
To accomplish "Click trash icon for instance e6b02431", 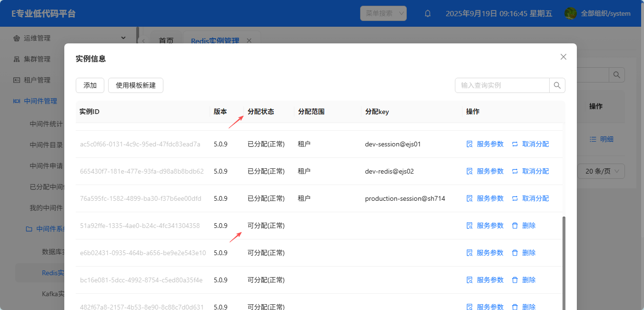I will tap(515, 253).
